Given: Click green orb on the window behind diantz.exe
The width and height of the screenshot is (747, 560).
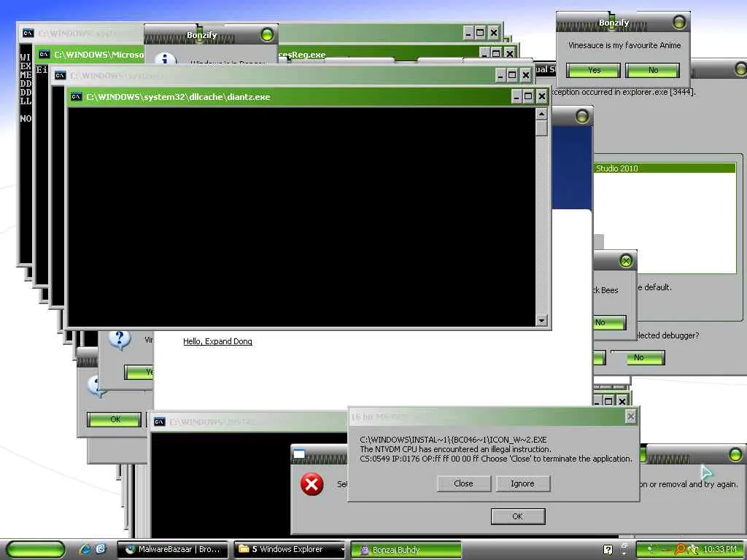Looking at the screenshot, I should (581, 116).
